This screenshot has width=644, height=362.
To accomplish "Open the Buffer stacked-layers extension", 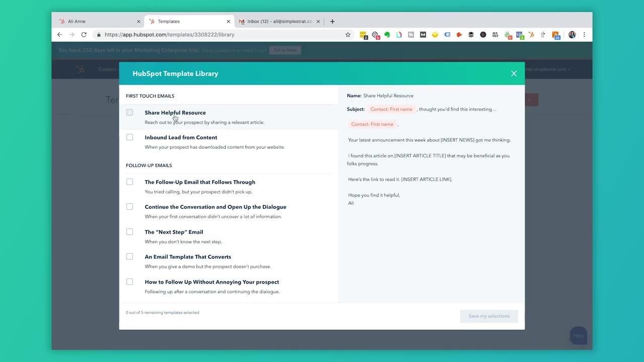I will [471, 35].
